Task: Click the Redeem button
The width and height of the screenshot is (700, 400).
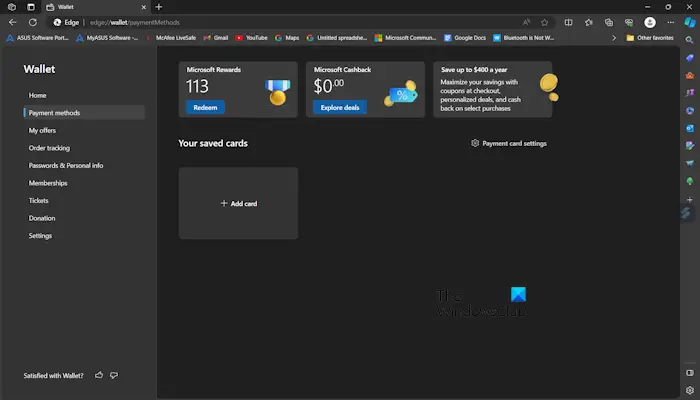Action: click(x=205, y=107)
